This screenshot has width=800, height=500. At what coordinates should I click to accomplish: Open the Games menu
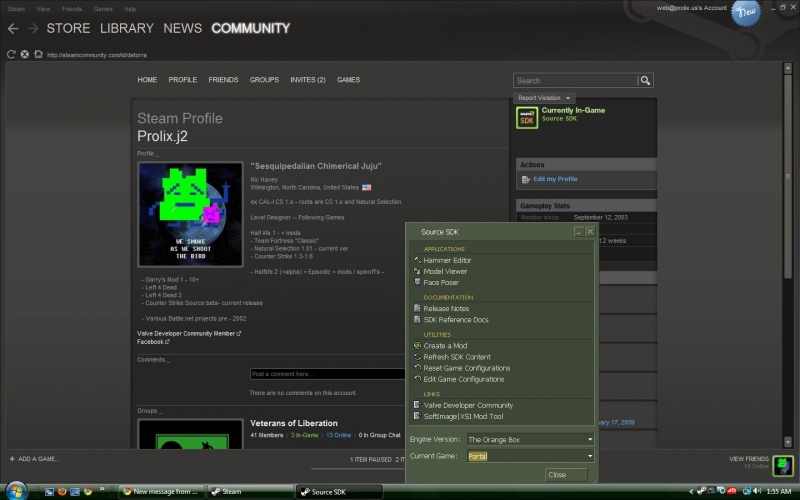(103, 9)
